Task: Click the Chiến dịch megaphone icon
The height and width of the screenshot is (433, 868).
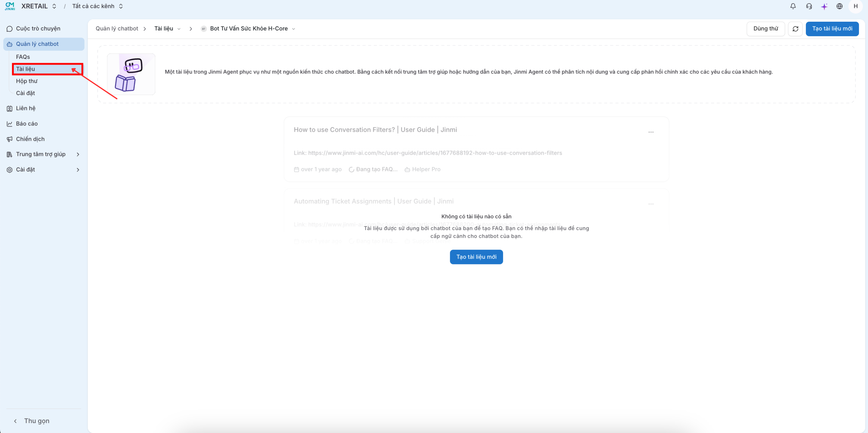Action: [9, 139]
